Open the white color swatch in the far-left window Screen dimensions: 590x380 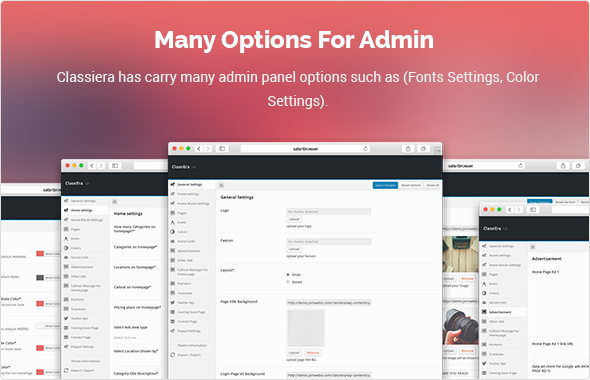(x=40, y=326)
